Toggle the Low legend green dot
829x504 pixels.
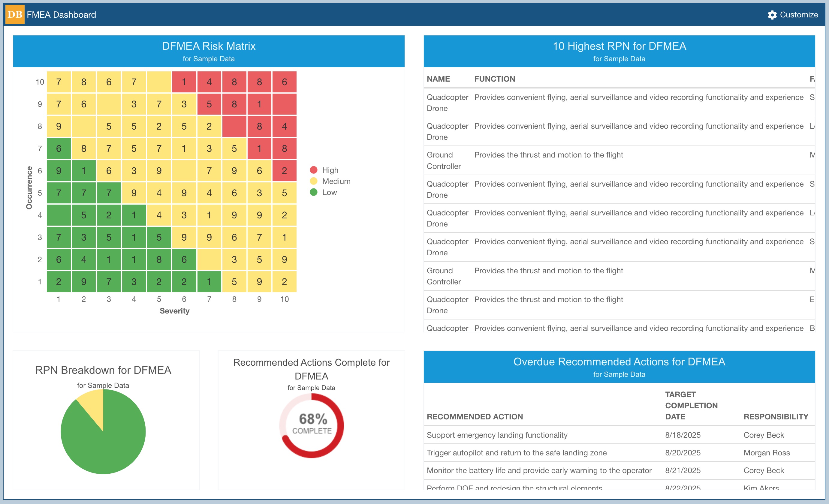313,192
